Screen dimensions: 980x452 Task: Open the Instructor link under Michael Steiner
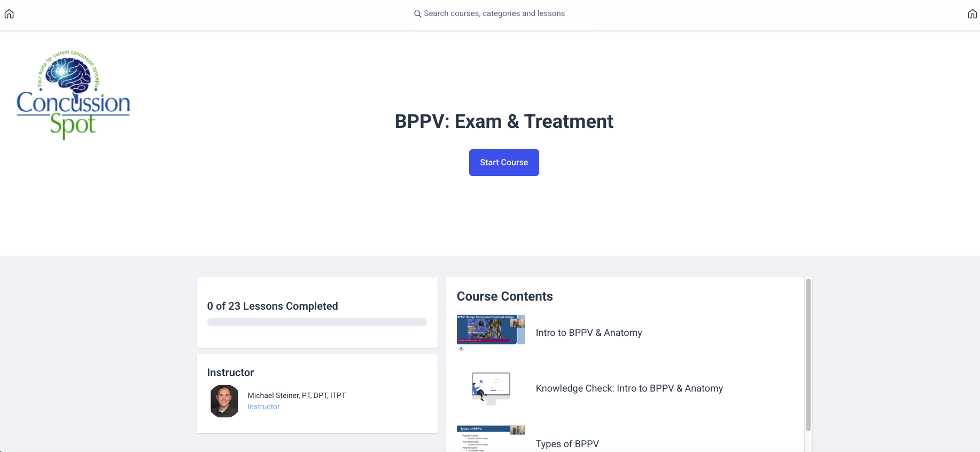tap(263, 407)
